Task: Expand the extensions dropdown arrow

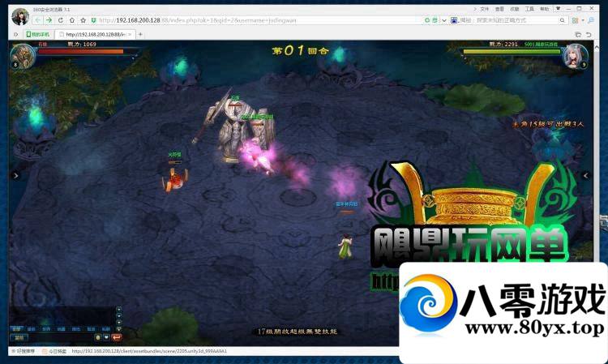Action: [x=582, y=20]
